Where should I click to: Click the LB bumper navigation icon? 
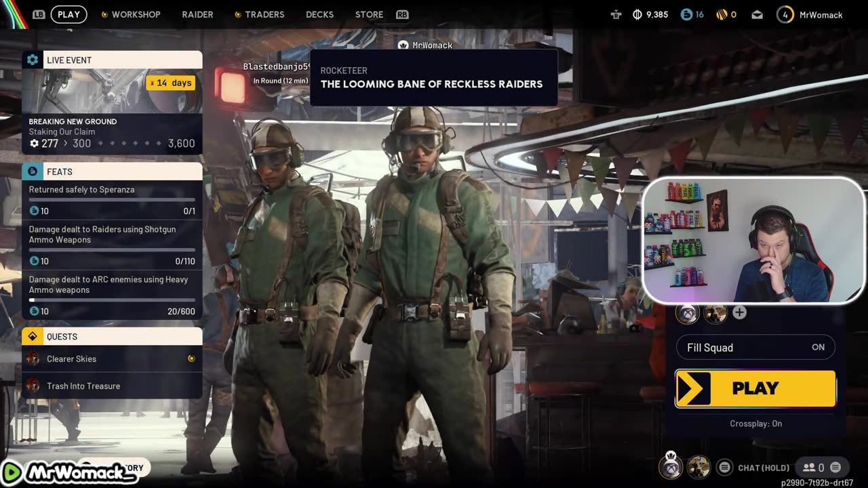[x=39, y=14]
